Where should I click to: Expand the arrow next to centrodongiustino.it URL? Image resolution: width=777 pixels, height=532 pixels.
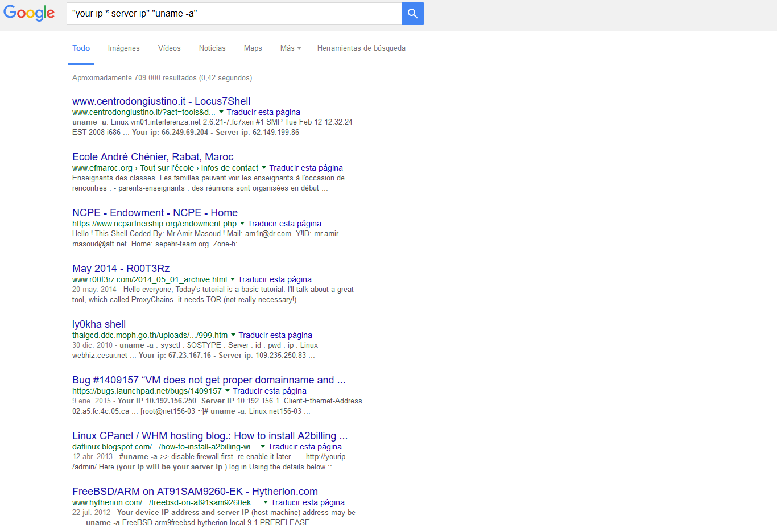(x=221, y=112)
